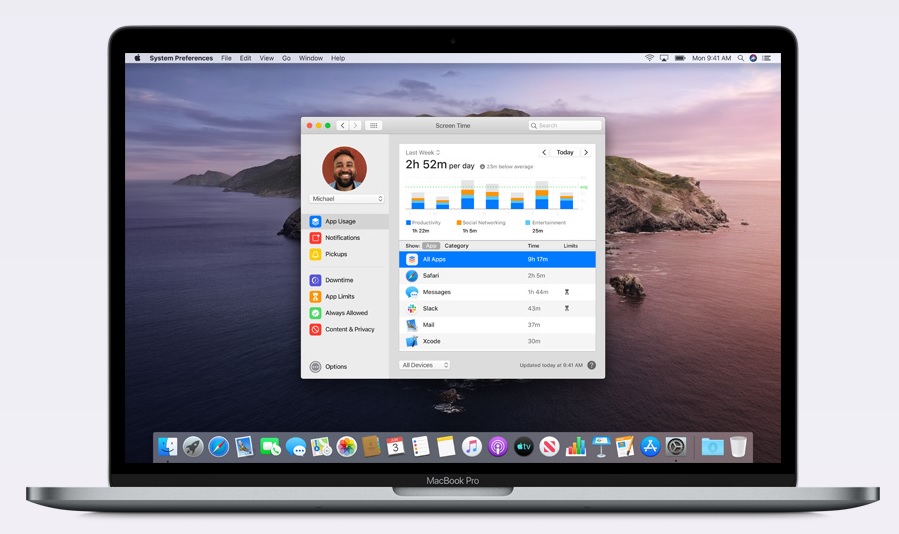Show usage by Category
899x534 pixels.
[456, 245]
